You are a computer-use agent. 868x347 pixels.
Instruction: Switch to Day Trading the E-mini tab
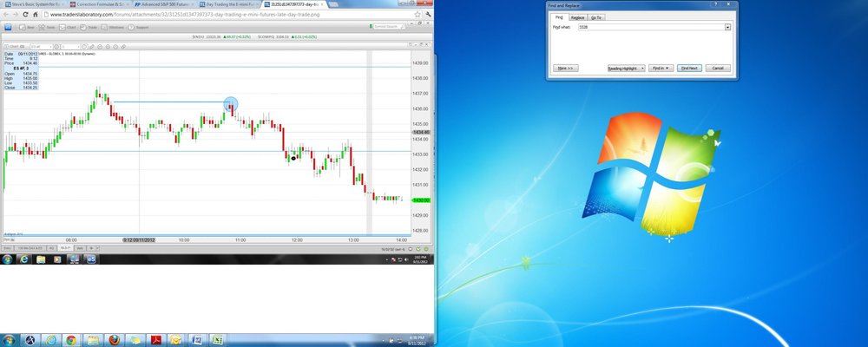(228, 3)
